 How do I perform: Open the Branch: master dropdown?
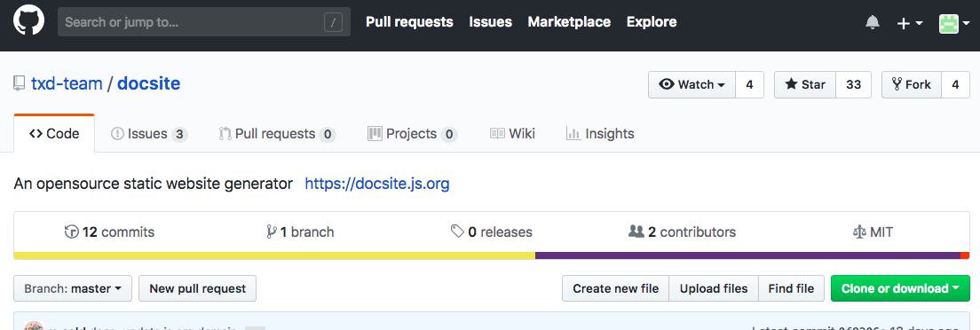tap(73, 289)
